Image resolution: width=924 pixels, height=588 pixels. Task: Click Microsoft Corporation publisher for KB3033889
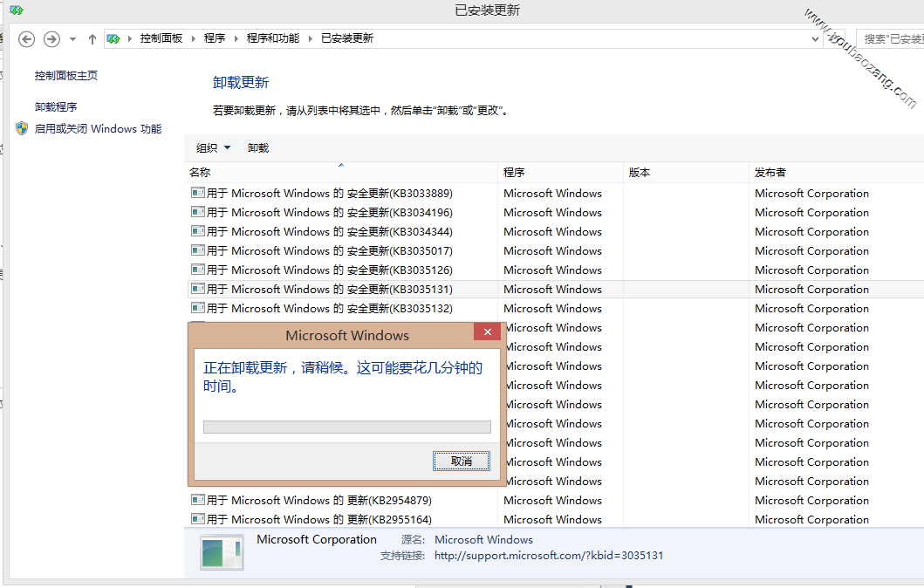click(x=811, y=194)
